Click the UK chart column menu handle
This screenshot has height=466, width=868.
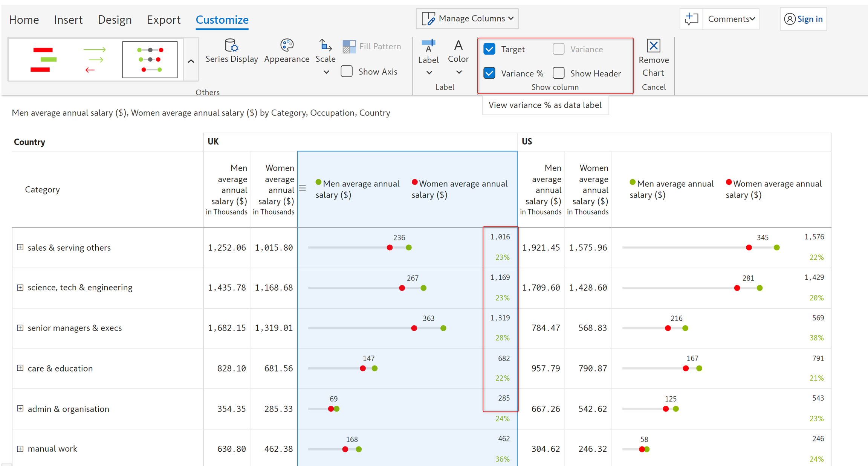click(303, 188)
